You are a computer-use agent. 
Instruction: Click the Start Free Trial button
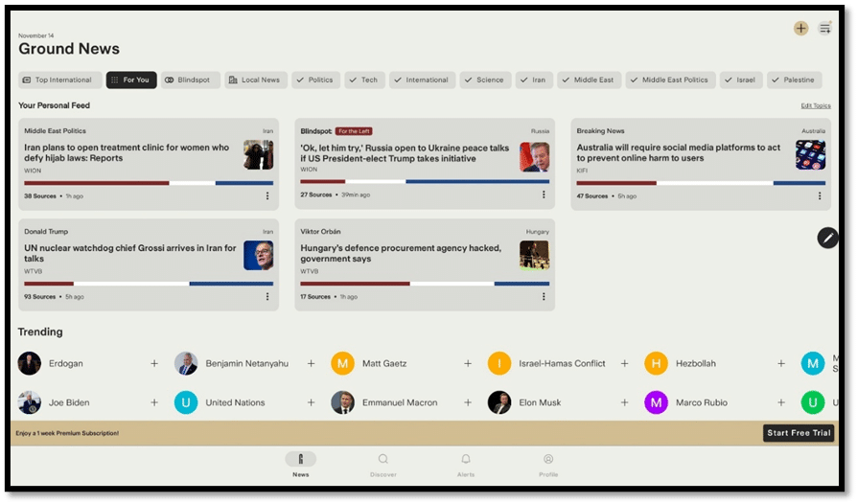point(799,433)
